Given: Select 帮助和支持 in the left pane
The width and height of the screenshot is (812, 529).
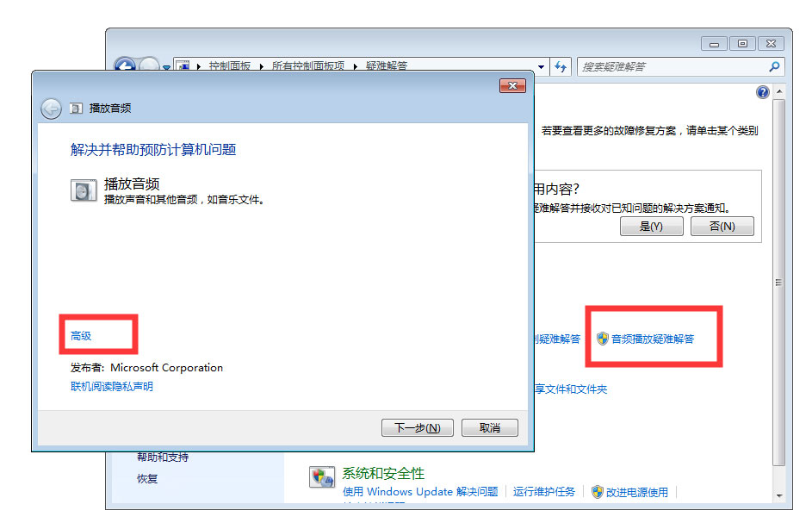Looking at the screenshot, I should point(163,457).
